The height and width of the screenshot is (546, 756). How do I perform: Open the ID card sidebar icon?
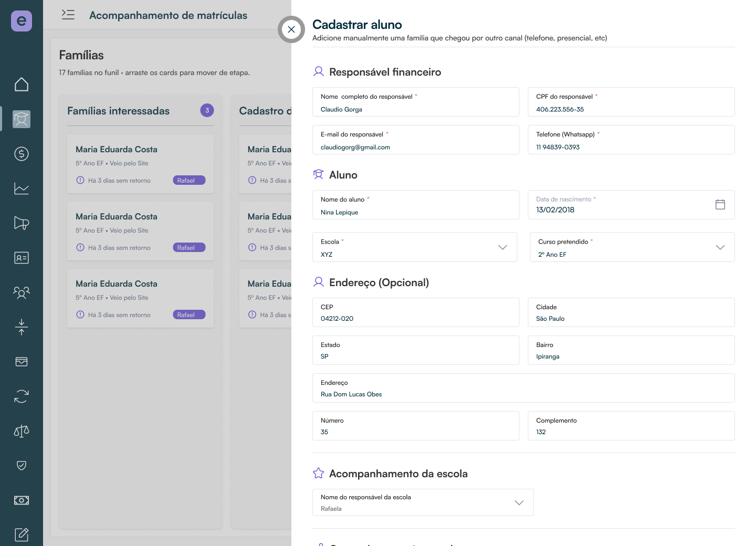click(22, 258)
